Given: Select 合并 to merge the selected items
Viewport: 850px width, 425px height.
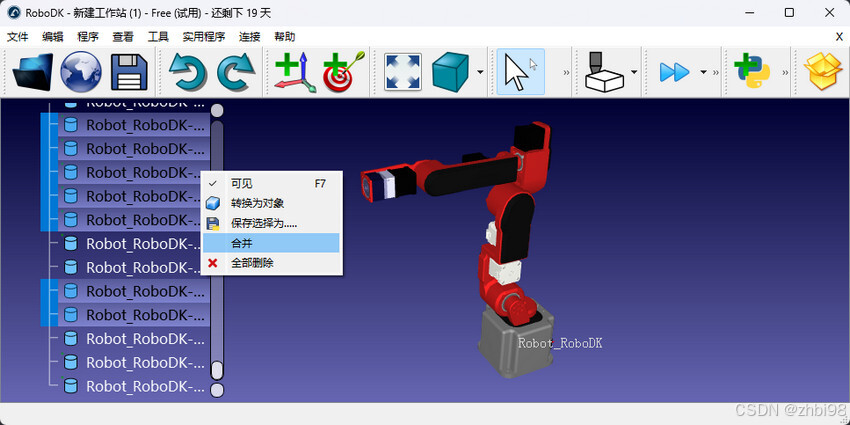Looking at the screenshot, I should [271, 243].
